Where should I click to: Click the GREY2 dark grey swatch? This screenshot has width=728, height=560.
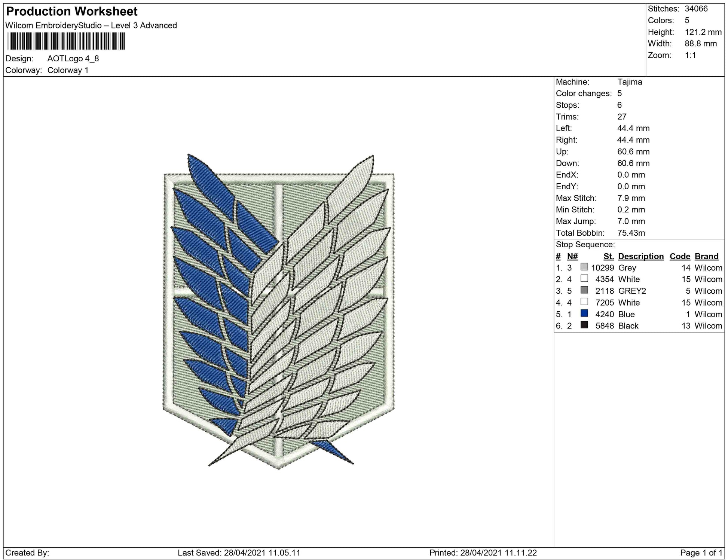click(584, 290)
